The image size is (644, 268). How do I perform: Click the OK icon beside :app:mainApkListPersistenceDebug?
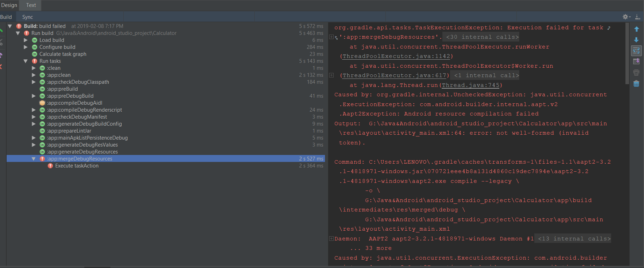tap(42, 138)
